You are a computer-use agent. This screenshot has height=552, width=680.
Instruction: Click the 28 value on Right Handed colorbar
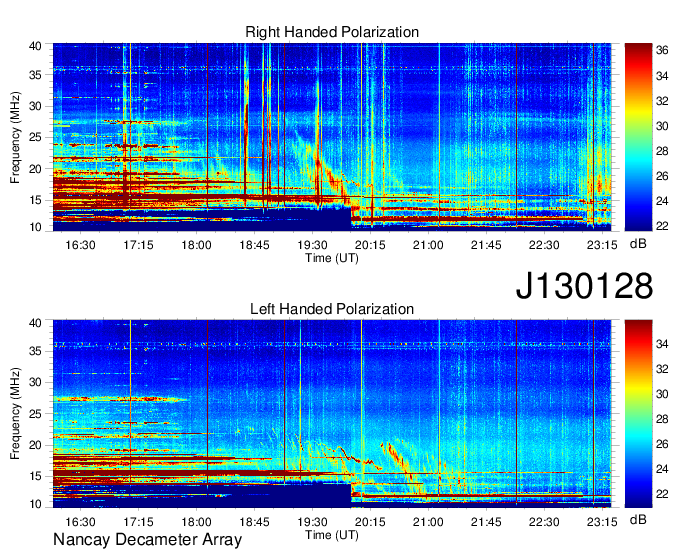[x=662, y=151]
